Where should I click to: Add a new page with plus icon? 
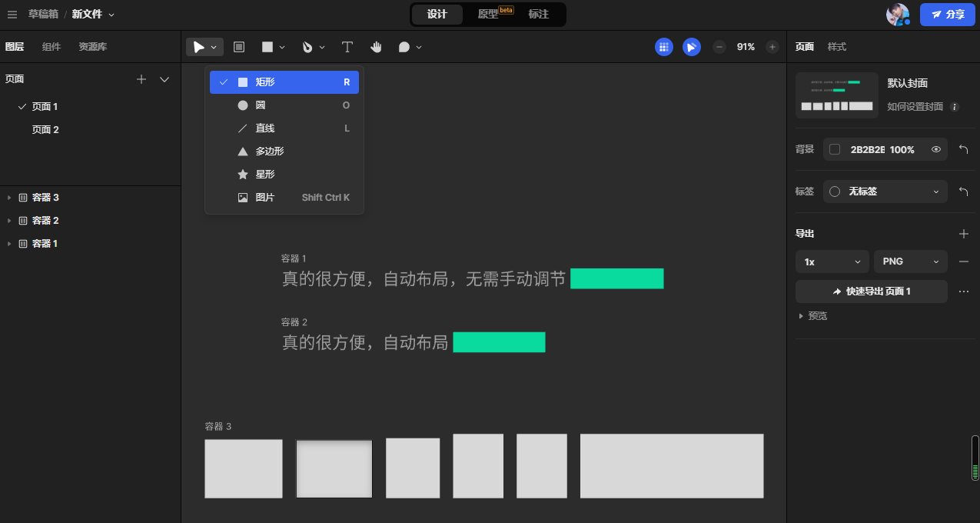click(x=141, y=79)
